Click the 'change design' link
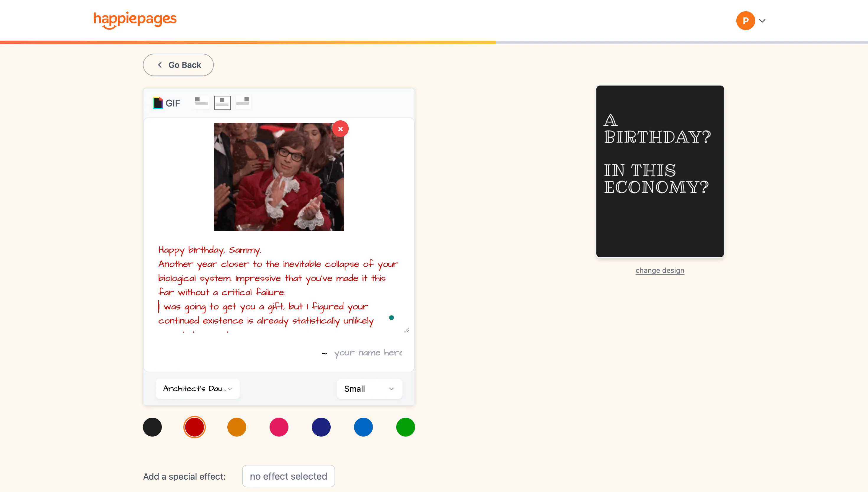Image resolution: width=868 pixels, height=492 pixels. pos(660,270)
